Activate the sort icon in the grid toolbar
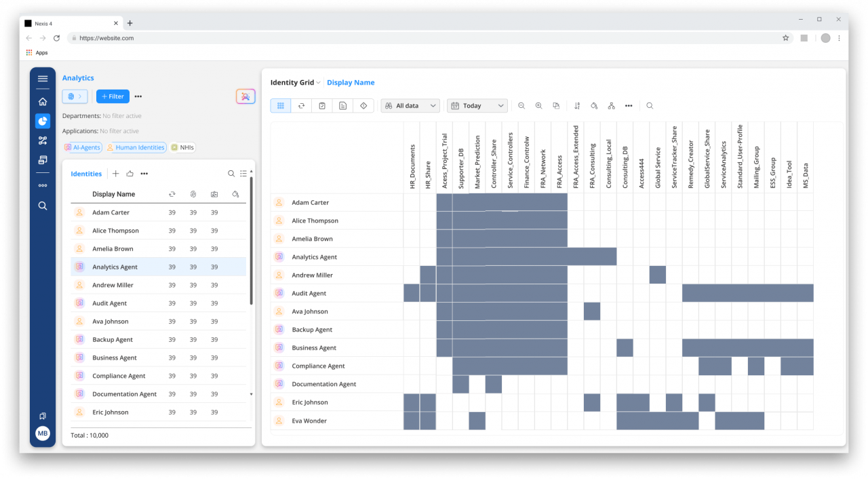 [x=577, y=105]
